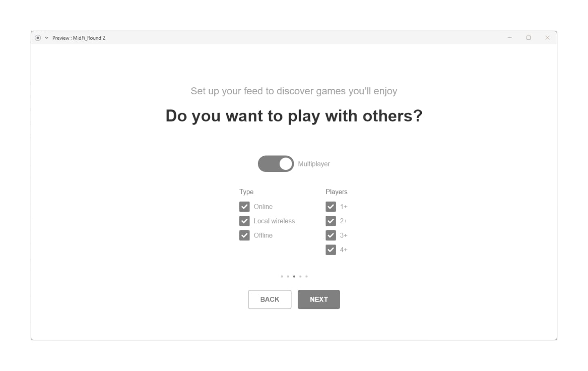This screenshot has height=371, width=588.
Task: Toggle the Multiplayer switch off
Action: (276, 164)
